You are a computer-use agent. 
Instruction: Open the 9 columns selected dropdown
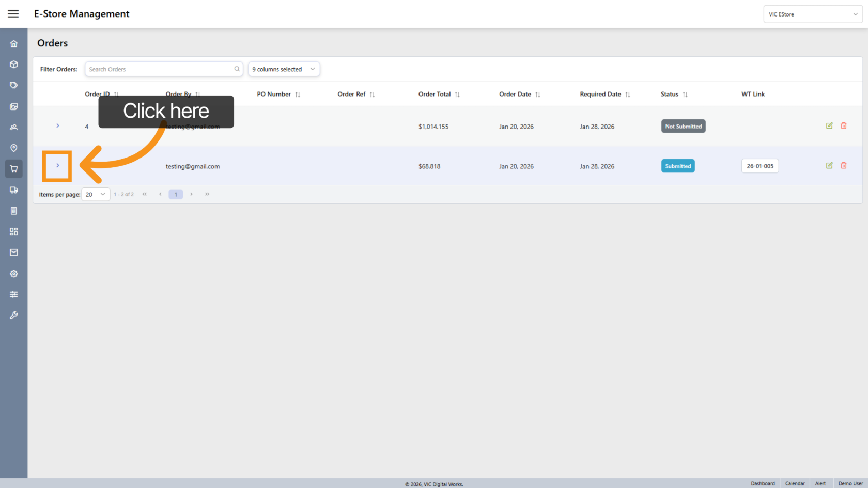(284, 69)
